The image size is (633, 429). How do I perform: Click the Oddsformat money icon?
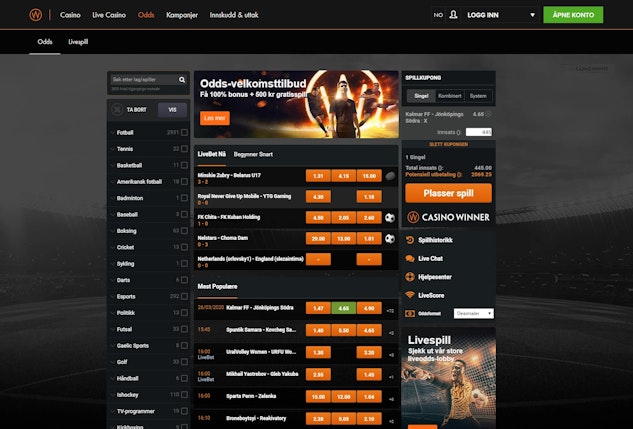coord(410,314)
